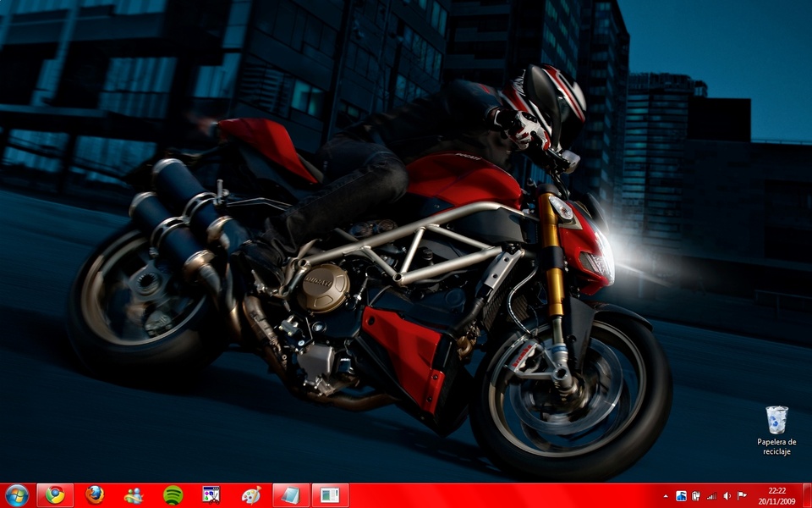Open the Action Center flag icon
This screenshot has width=812, height=508.
[742, 496]
